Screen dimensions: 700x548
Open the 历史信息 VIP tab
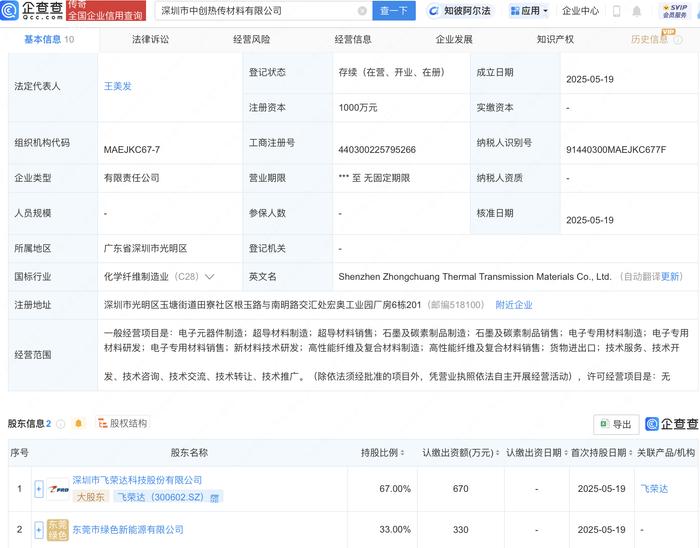point(650,40)
